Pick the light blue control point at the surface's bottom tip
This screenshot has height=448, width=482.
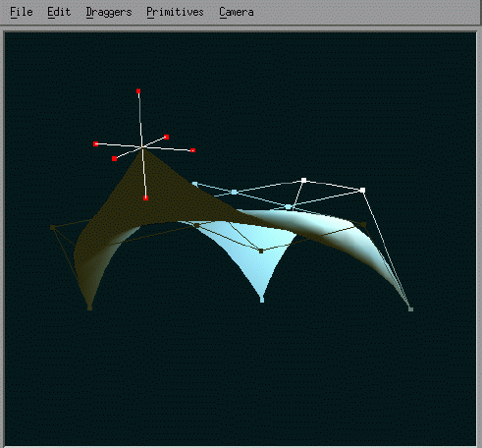pyautogui.click(x=262, y=300)
